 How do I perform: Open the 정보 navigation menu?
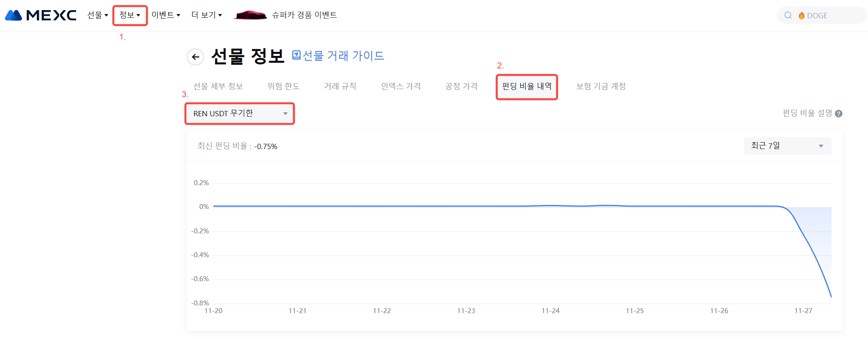(x=130, y=15)
